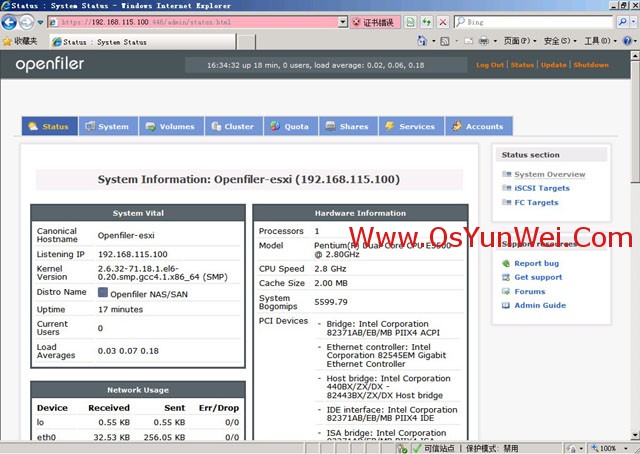640x454 pixels.
Task: Open the Page (页面) menu
Action: pos(520,41)
